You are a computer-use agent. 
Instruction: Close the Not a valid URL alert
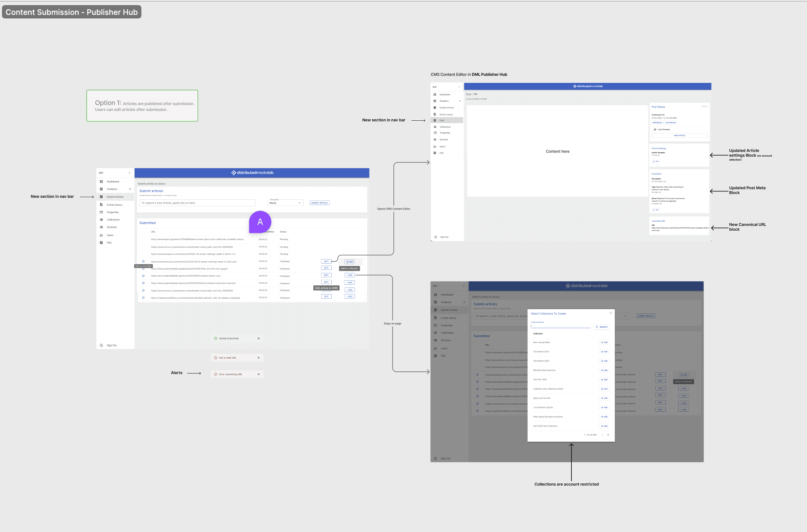[x=258, y=358]
